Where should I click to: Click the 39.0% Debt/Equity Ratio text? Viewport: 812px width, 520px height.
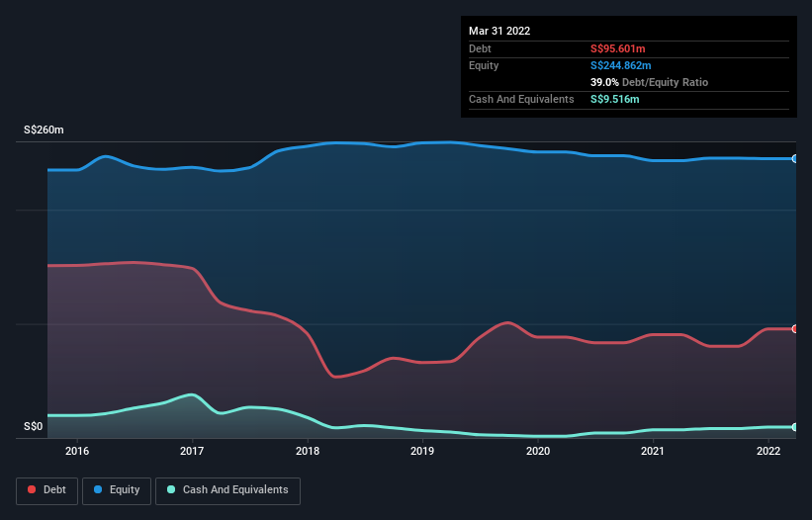650,82
